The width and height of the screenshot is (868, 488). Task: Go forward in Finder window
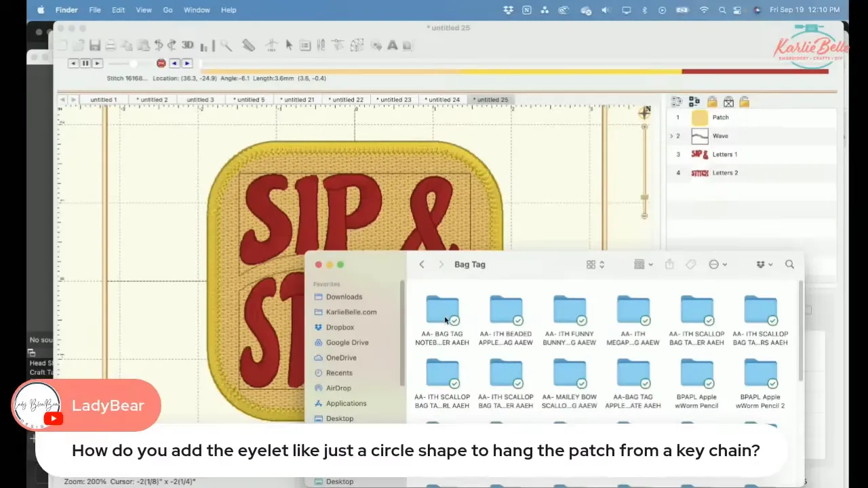click(441, 264)
